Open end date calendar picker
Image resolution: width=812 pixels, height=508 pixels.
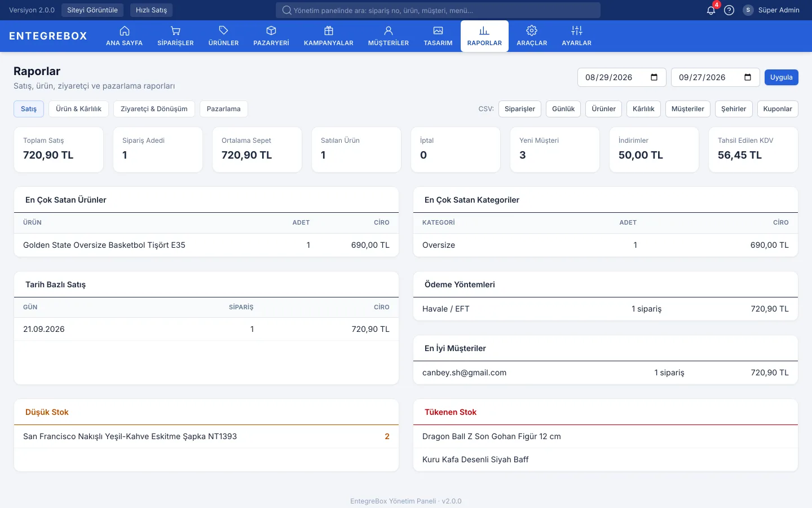[x=748, y=77]
